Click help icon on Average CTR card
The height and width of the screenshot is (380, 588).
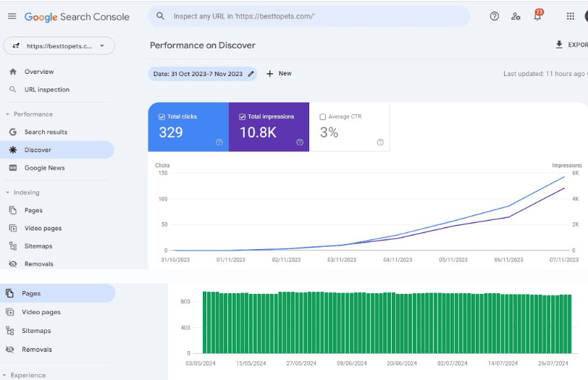click(380, 143)
